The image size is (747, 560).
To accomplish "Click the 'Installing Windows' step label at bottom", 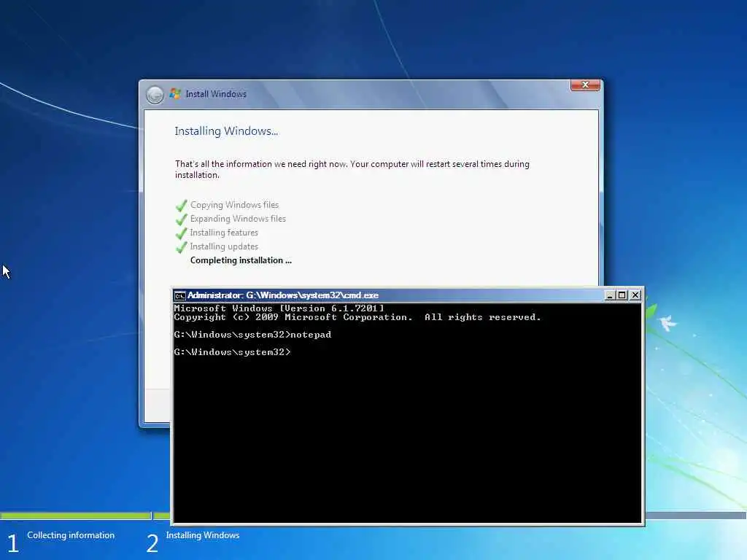I will (203, 535).
